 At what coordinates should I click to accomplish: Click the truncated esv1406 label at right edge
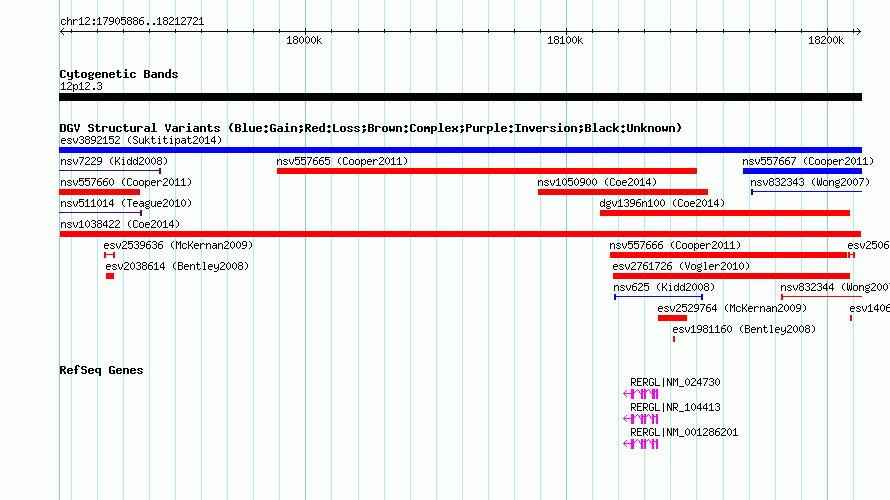point(870,308)
